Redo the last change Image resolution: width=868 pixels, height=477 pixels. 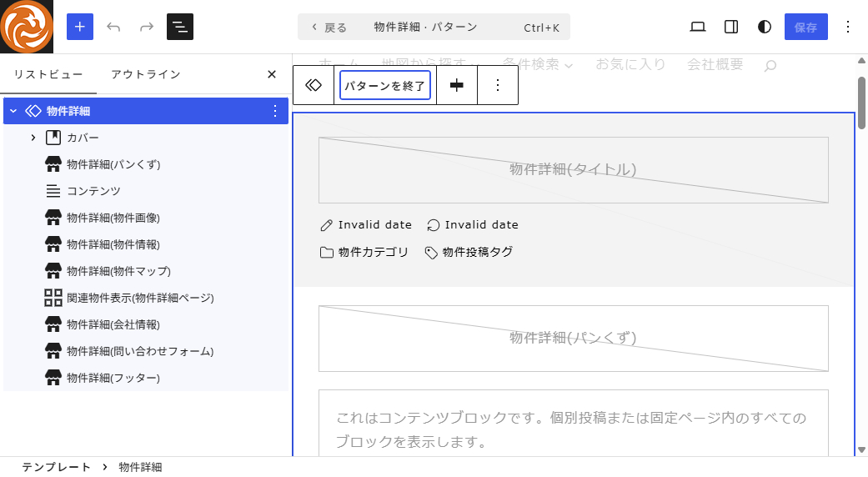[x=147, y=27]
